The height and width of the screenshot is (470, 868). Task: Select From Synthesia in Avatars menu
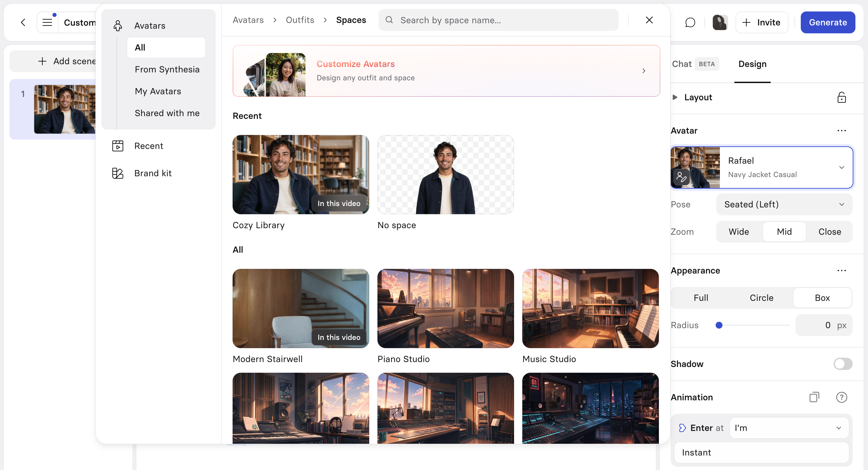[x=167, y=69]
